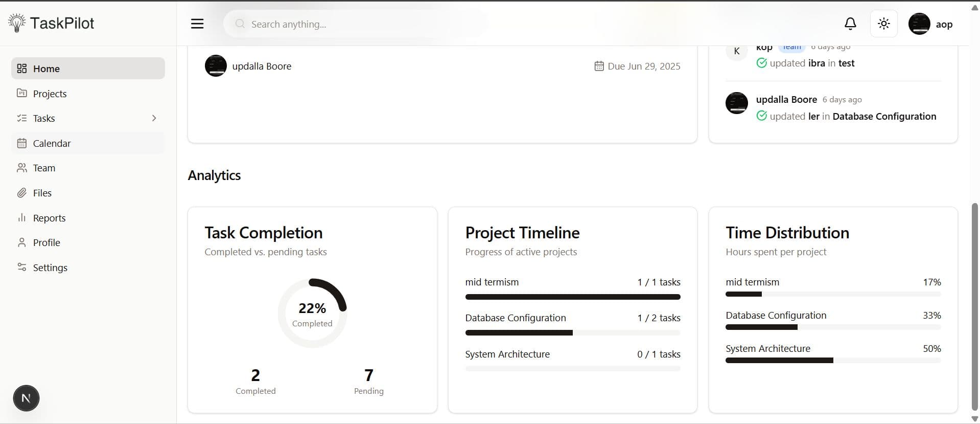Screen dimensions: 980x424
Task: Click updalla Boore avatar in activity feed
Action: (737, 103)
